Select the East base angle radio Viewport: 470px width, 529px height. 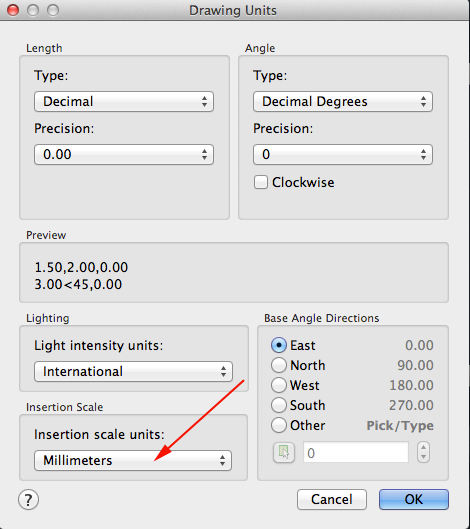coord(279,345)
